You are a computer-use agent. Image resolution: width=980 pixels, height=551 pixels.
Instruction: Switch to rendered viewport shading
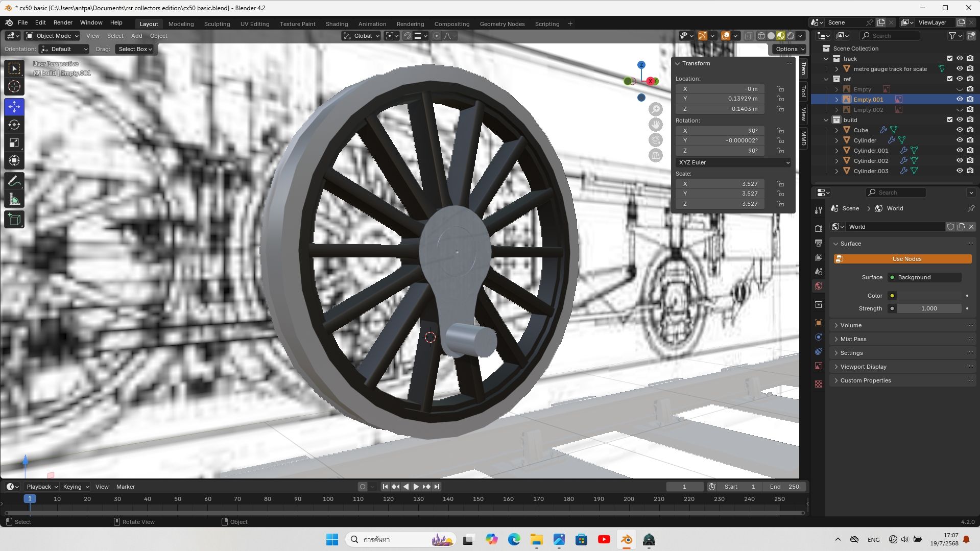tap(791, 36)
